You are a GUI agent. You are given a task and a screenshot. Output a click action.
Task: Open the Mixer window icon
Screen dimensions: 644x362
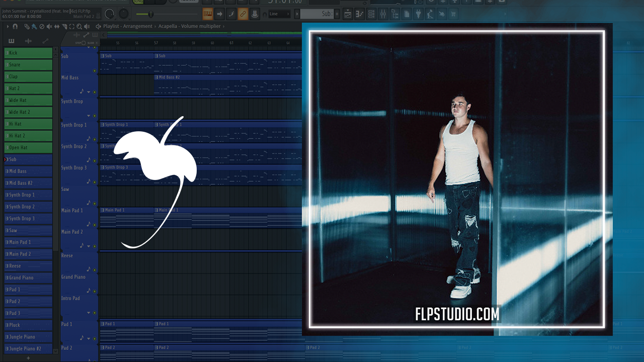(383, 14)
